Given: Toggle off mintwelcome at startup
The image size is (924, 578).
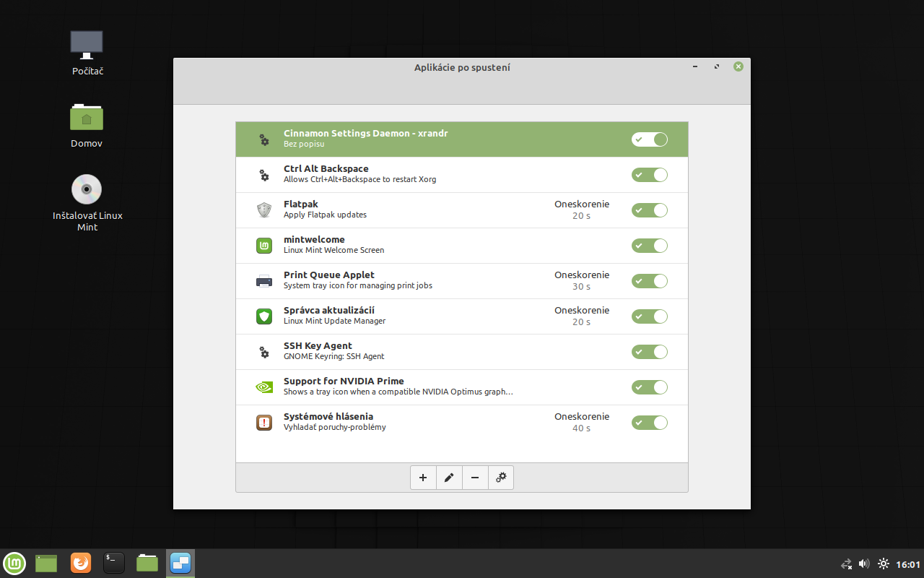Looking at the screenshot, I should [649, 246].
